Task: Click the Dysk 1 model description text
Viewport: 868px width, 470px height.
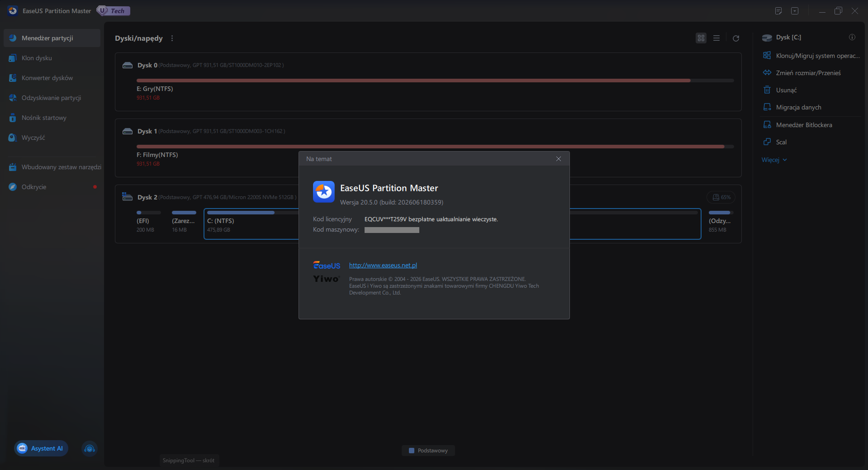Action: pyautogui.click(x=222, y=131)
